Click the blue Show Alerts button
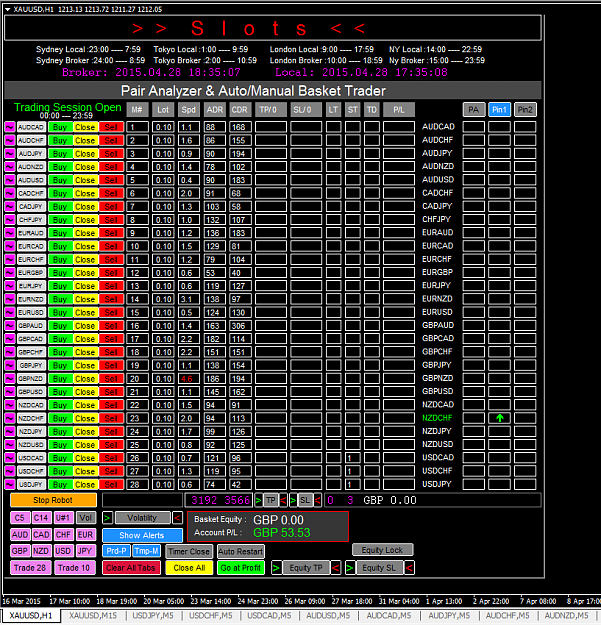This screenshot has width=601, height=625. point(142,535)
